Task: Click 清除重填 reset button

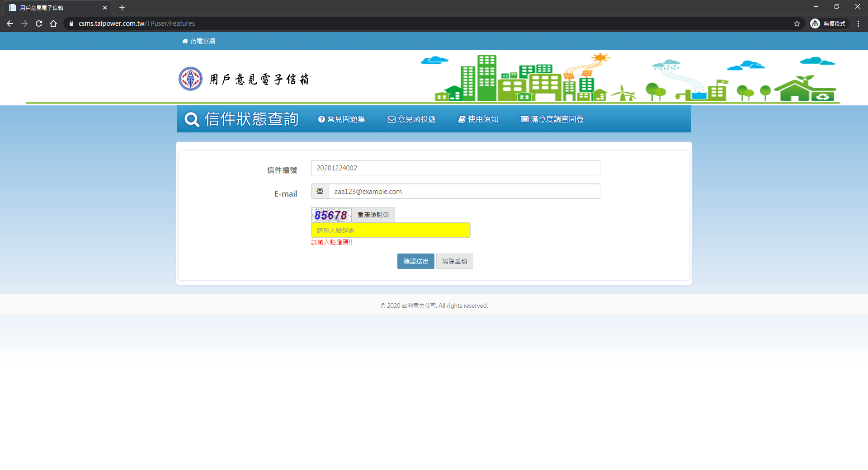Action: pos(455,261)
